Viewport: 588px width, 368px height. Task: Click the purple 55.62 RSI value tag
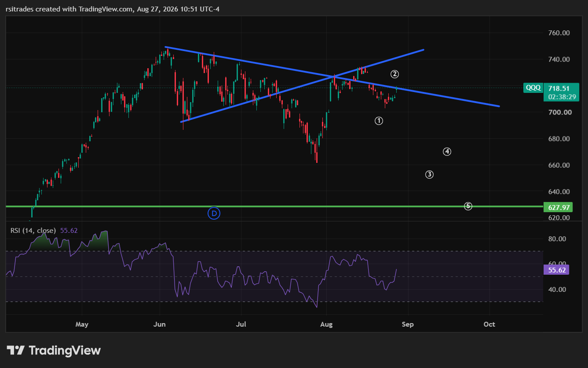[x=556, y=270]
